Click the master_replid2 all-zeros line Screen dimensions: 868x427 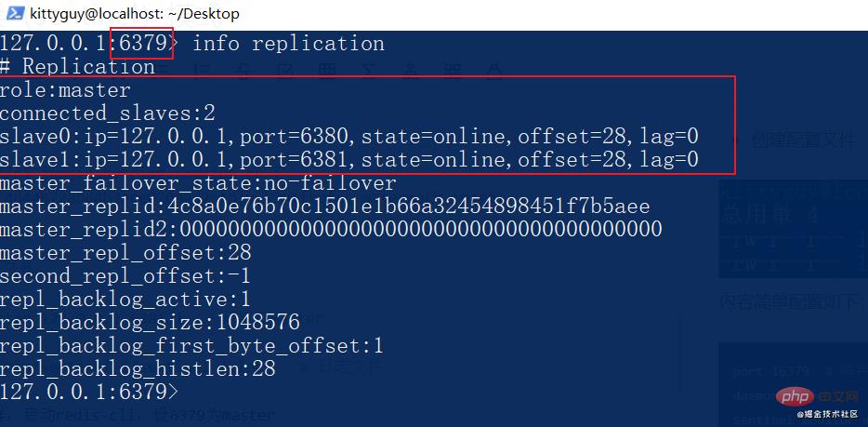point(331,230)
